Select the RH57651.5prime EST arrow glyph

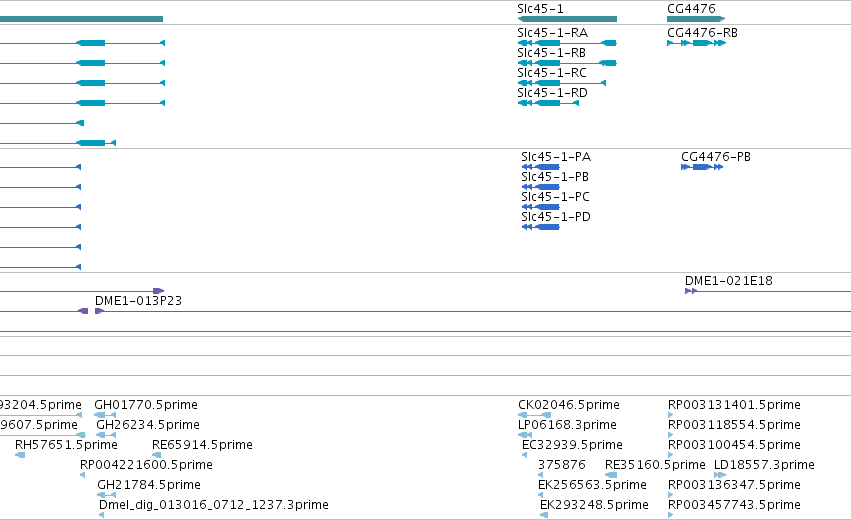pos(20,455)
